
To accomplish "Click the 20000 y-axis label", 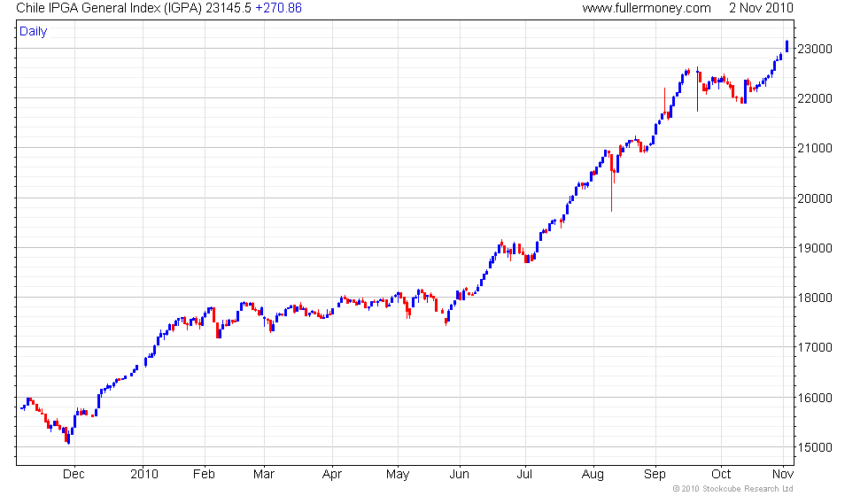I will (814, 198).
